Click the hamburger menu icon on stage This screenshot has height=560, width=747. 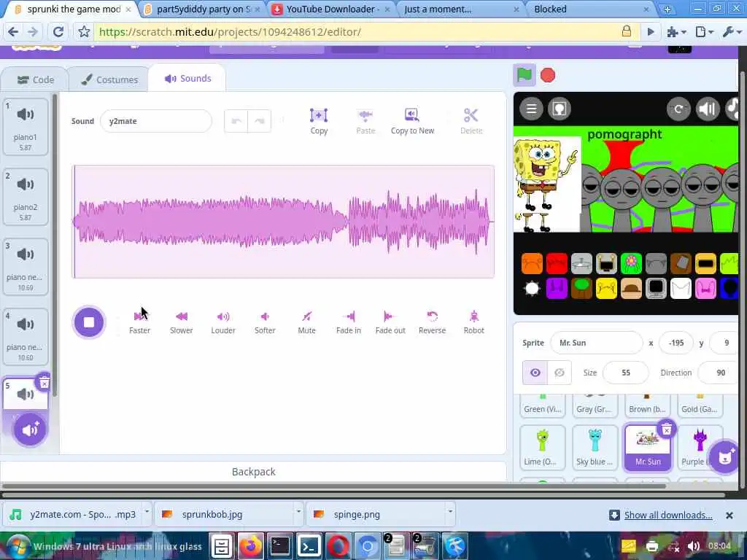531,109
